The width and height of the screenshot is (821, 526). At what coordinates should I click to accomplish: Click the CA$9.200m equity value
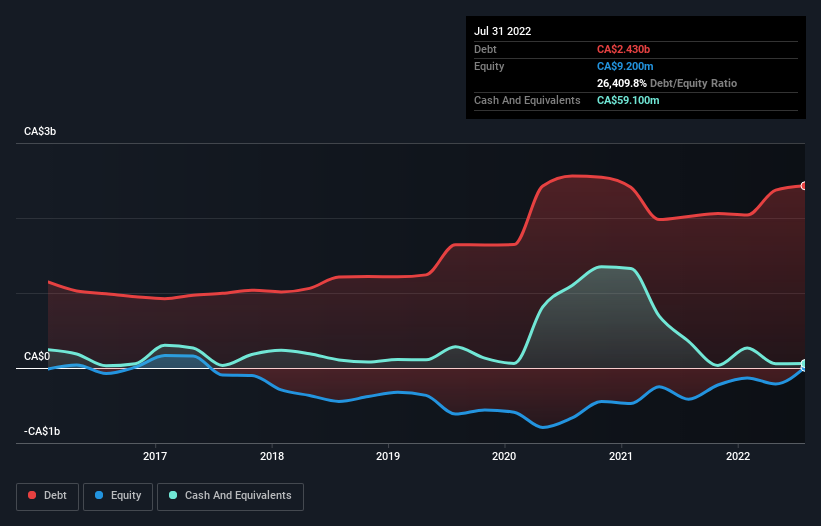[x=625, y=66]
